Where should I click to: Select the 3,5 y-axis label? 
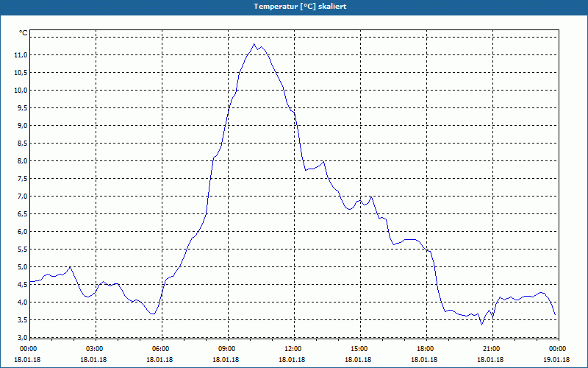(x=22, y=319)
